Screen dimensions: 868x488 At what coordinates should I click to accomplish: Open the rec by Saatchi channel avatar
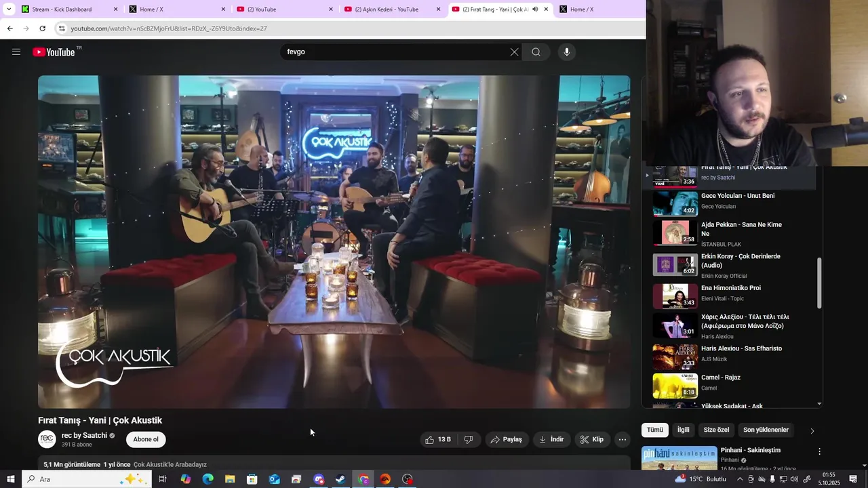[x=47, y=439]
